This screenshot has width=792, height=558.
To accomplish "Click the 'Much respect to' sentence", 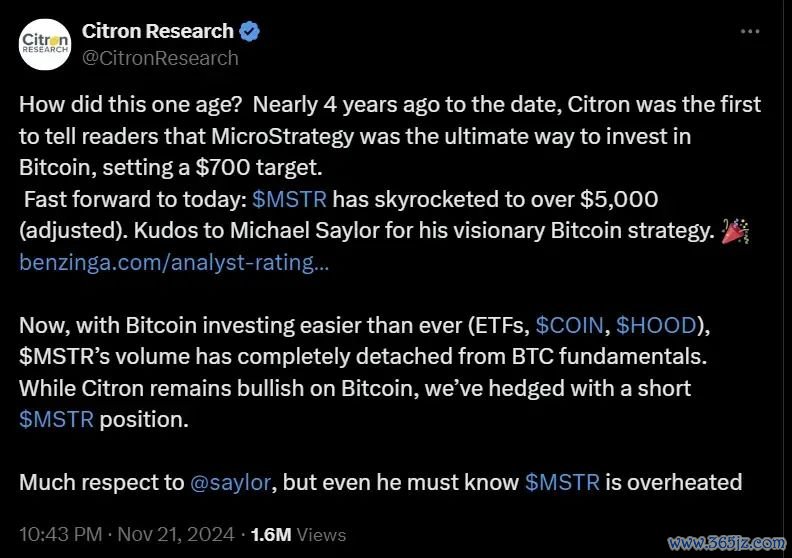I will coord(380,483).
